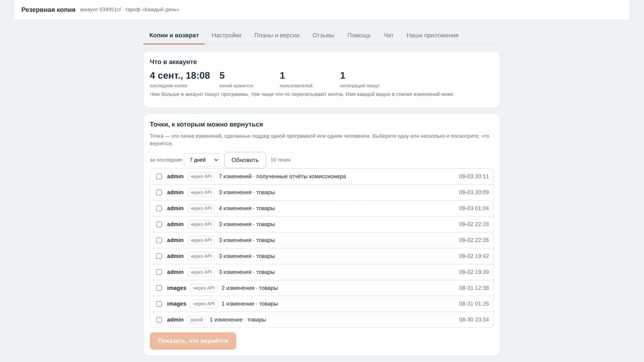Click «7 изменений · полученные отчёты комиссионера»
The height and width of the screenshot is (362, 644).
282,177
